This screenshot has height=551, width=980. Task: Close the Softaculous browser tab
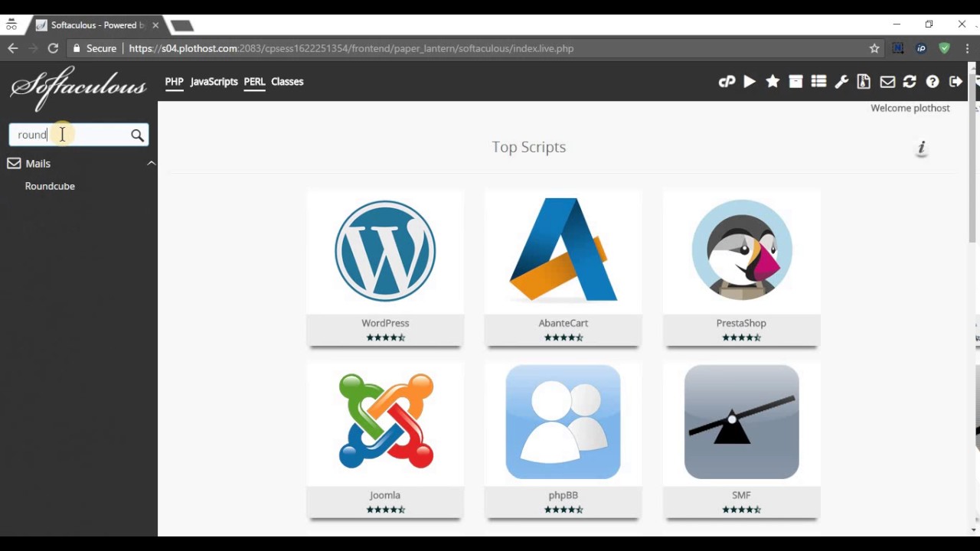[x=155, y=25]
